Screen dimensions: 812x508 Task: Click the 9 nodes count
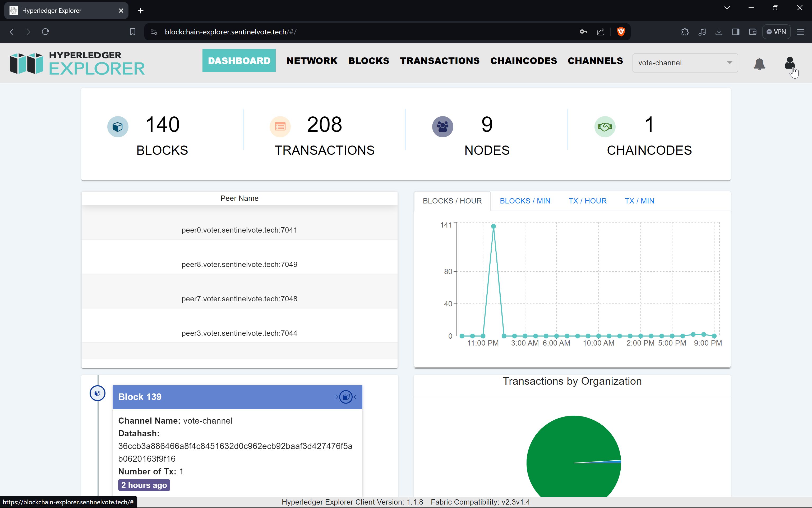tap(487, 124)
